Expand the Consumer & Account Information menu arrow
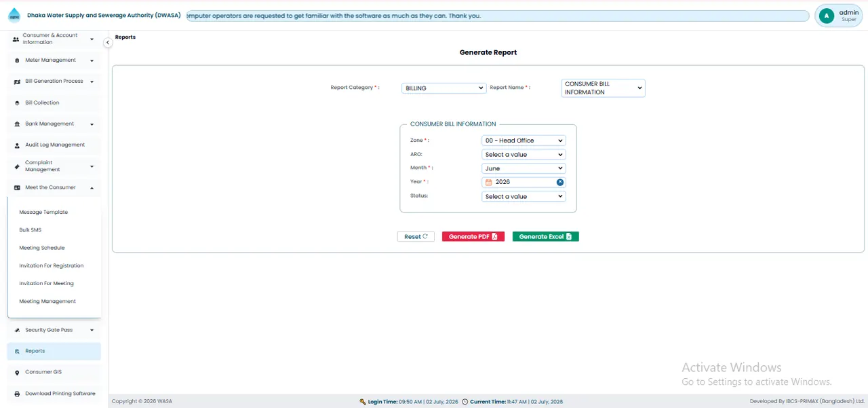 pos(92,39)
